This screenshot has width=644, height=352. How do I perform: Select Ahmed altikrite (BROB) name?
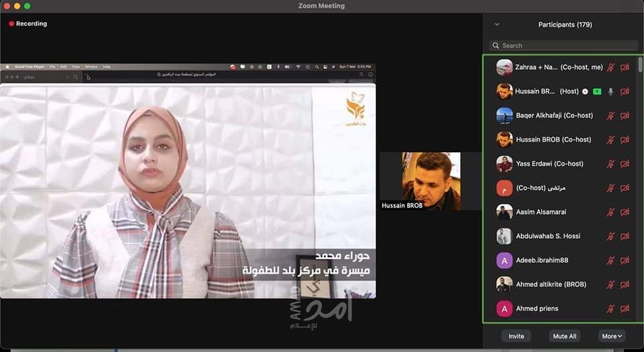(x=551, y=284)
